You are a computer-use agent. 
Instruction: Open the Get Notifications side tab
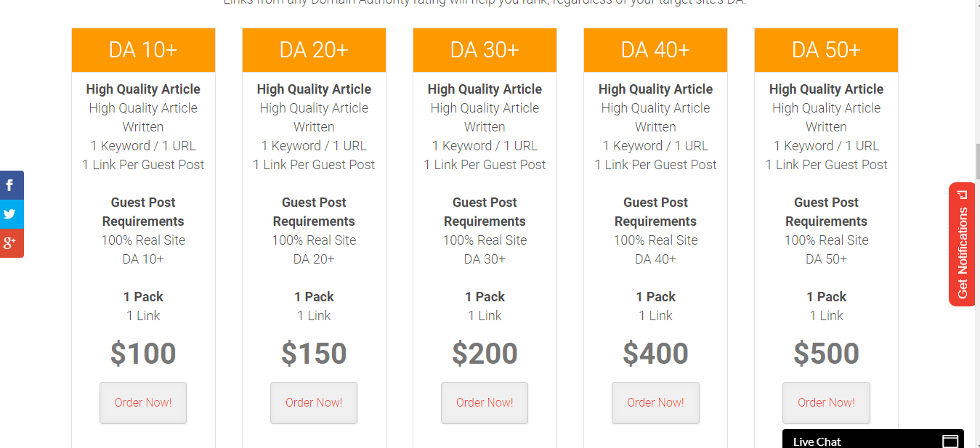(x=962, y=244)
